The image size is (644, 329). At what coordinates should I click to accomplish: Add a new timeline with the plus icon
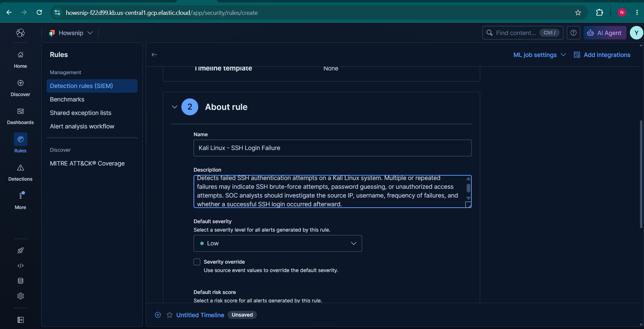(158, 315)
